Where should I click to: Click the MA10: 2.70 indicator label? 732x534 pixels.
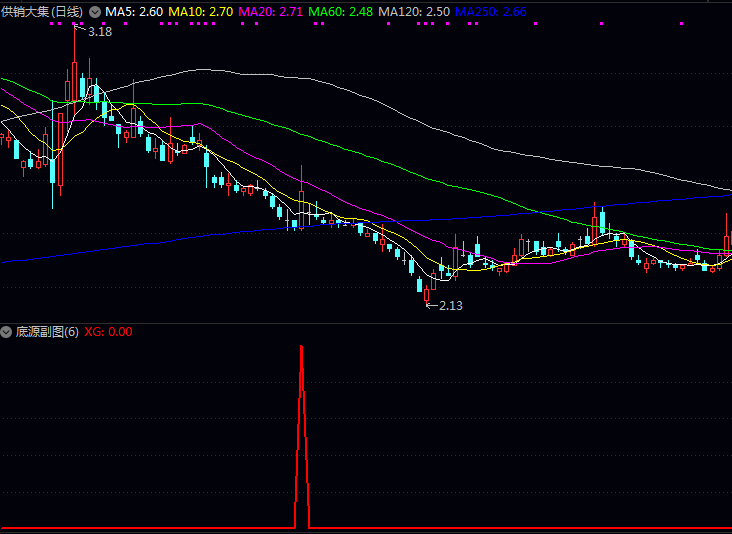tap(201, 12)
